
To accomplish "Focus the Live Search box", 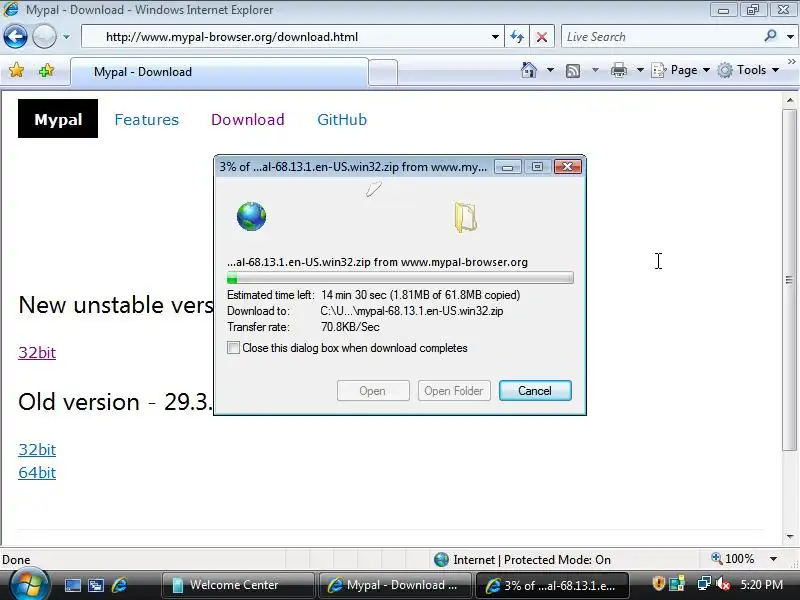I will point(661,37).
